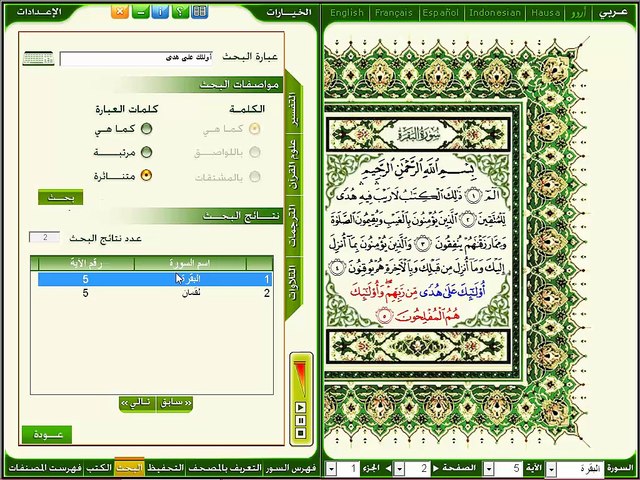
Task: Adjust the red volume slider
Action: click(x=300, y=378)
